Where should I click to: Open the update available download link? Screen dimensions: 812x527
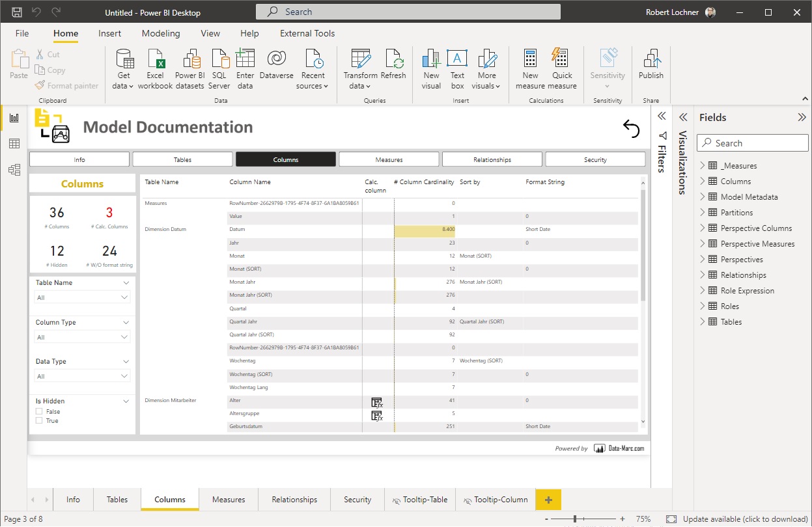[x=742, y=519]
